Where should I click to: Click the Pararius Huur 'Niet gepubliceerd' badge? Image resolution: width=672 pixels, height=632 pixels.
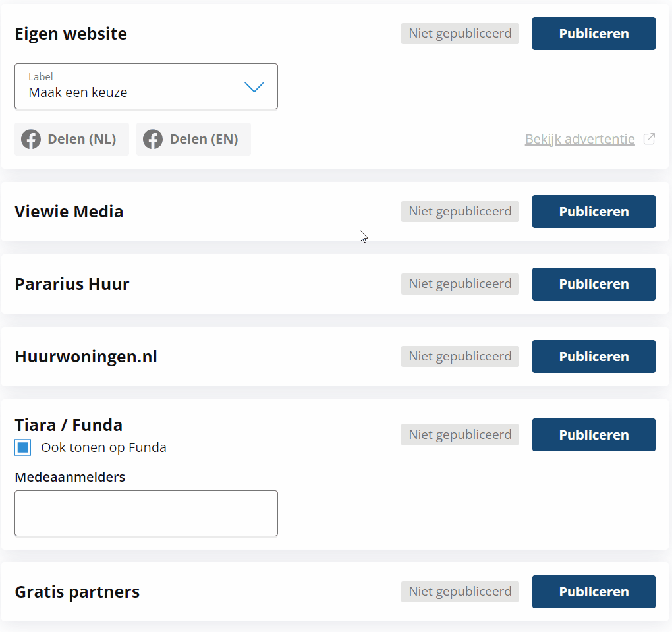tap(460, 284)
